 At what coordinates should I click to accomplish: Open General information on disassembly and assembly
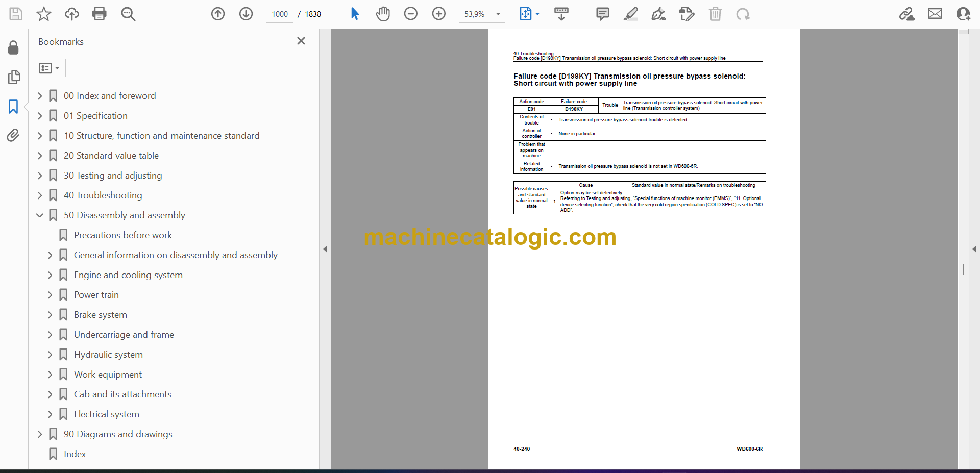point(176,255)
